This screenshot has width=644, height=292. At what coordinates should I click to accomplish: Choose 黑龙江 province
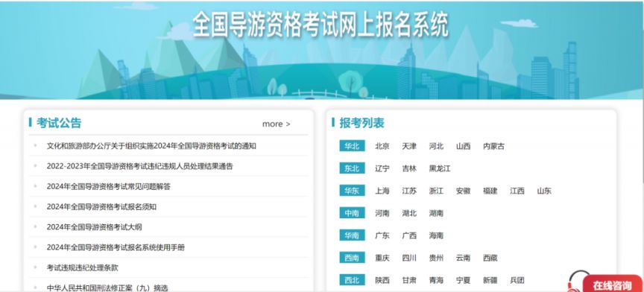click(440, 168)
